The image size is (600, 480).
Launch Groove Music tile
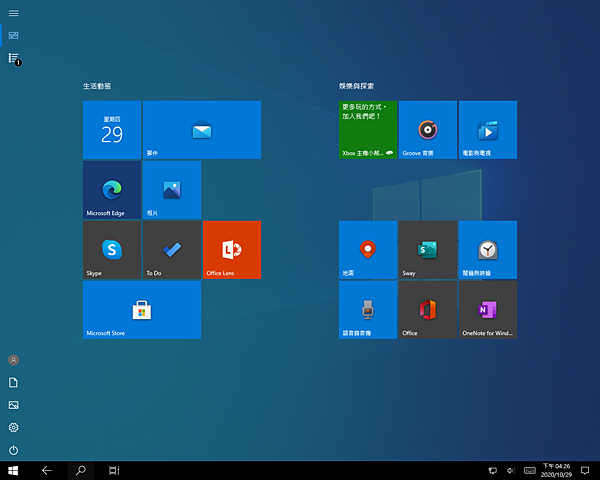point(428,130)
